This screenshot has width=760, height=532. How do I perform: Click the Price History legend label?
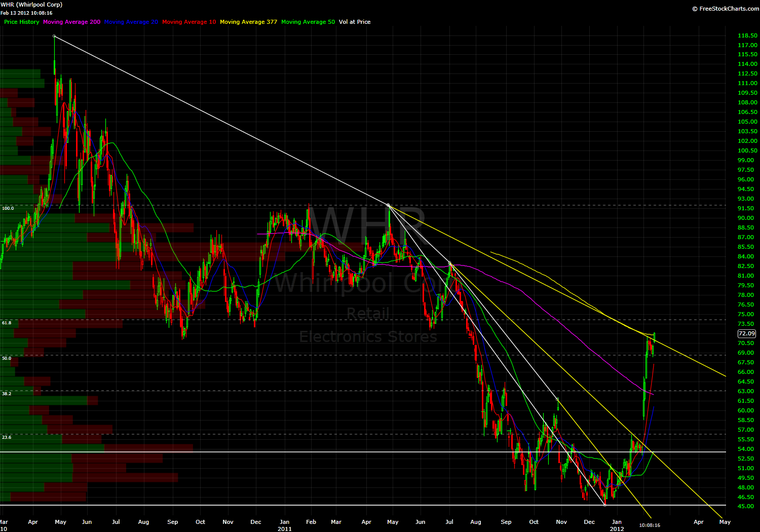tap(22, 22)
